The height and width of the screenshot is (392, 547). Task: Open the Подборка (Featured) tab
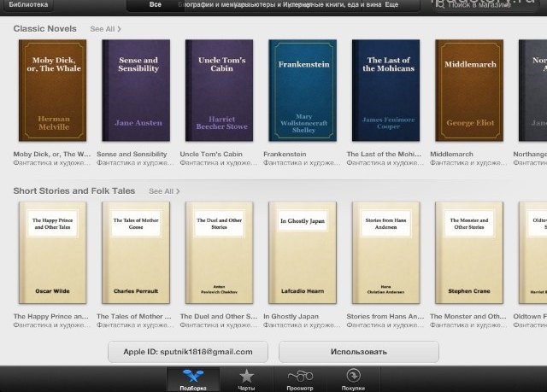click(x=193, y=379)
